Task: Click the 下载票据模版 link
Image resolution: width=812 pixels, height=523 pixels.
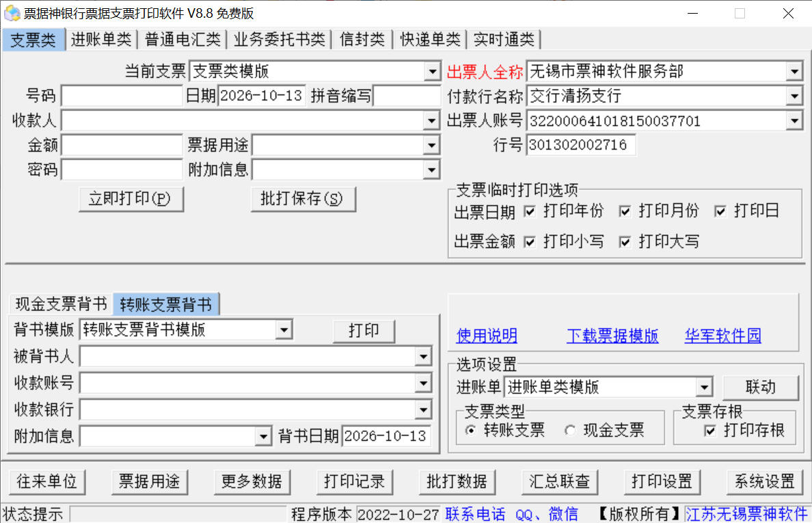Action: pyautogui.click(x=612, y=336)
